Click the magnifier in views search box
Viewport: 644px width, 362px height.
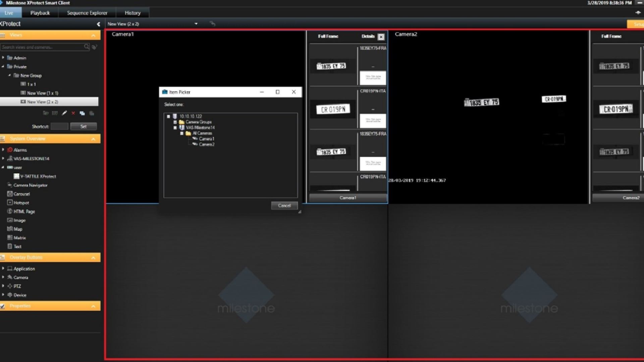pyautogui.click(x=87, y=47)
